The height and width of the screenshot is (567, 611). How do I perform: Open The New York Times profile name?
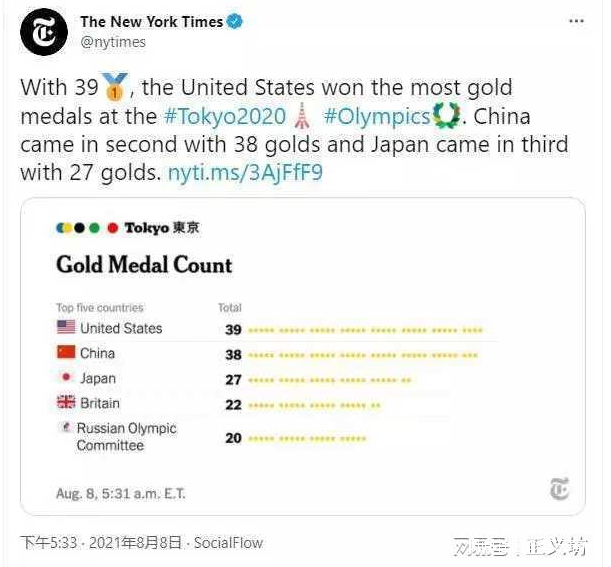click(x=151, y=21)
